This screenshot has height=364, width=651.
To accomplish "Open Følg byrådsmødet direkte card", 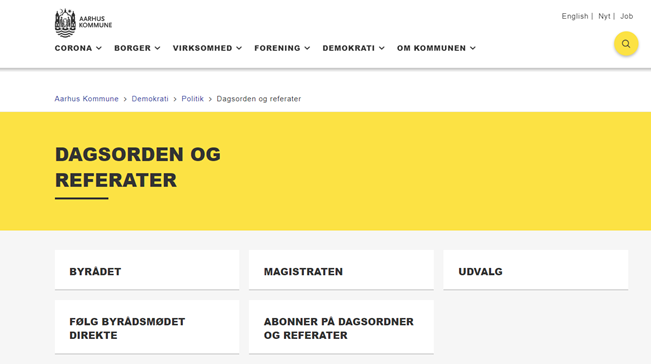I will point(147,327).
